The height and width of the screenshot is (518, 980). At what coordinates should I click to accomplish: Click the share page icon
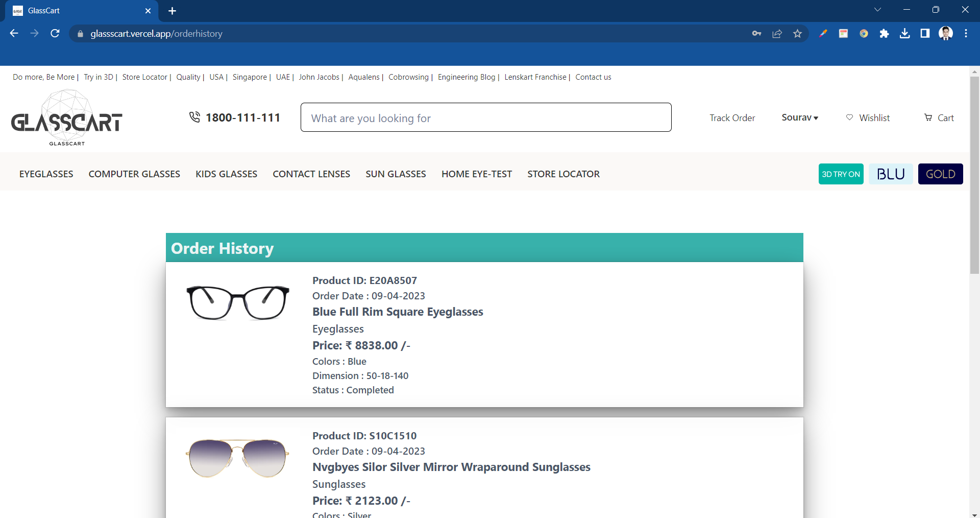pos(777,34)
